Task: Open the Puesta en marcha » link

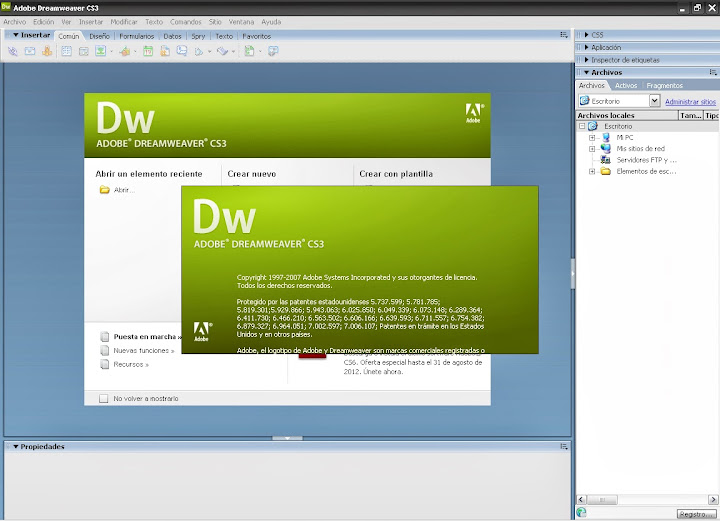Action: pos(147,336)
